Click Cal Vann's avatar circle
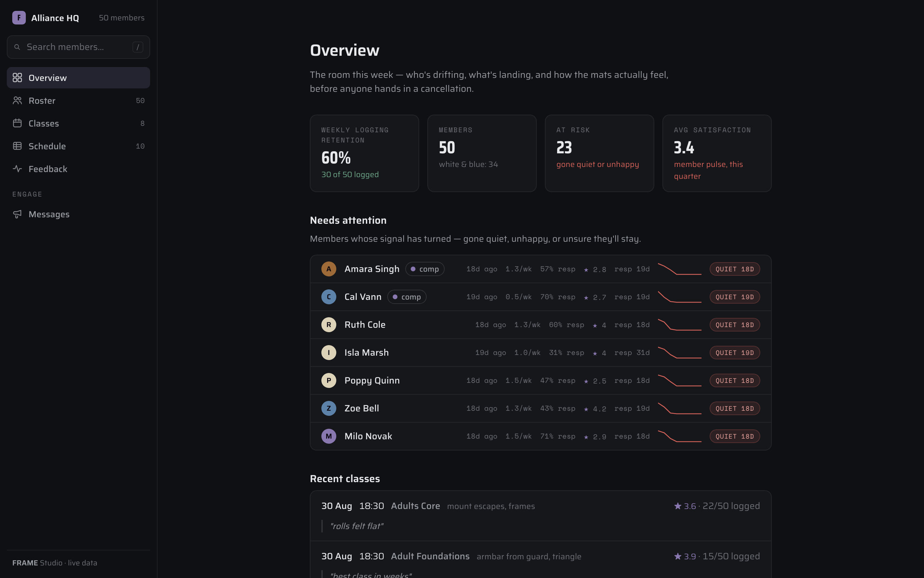The image size is (924, 578). [x=329, y=296]
